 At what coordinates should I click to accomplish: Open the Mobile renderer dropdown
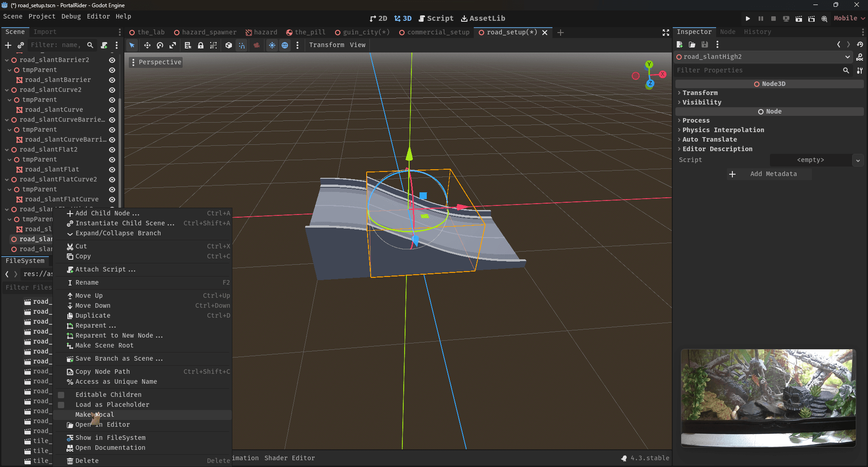849,19
